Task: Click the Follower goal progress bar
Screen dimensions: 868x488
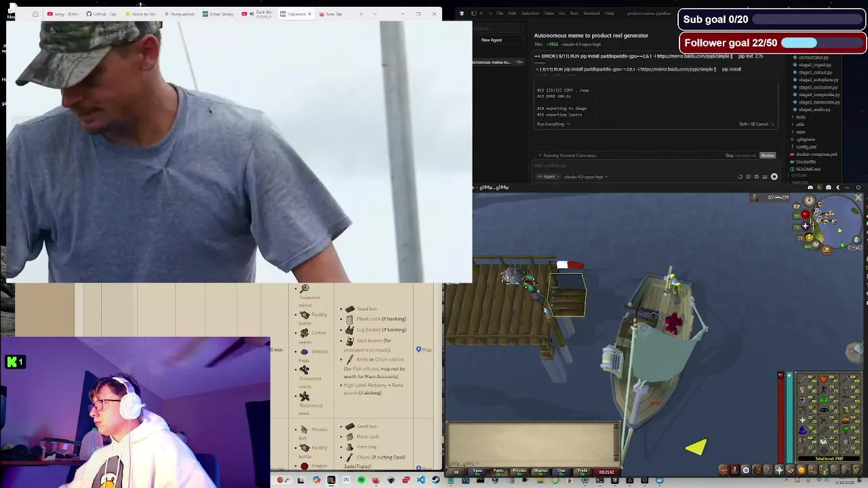Action: pyautogui.click(x=822, y=43)
